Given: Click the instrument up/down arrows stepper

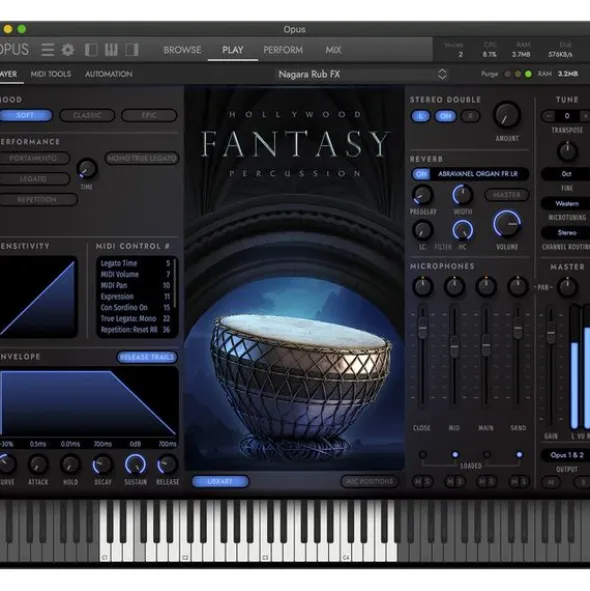Looking at the screenshot, I should (442, 74).
